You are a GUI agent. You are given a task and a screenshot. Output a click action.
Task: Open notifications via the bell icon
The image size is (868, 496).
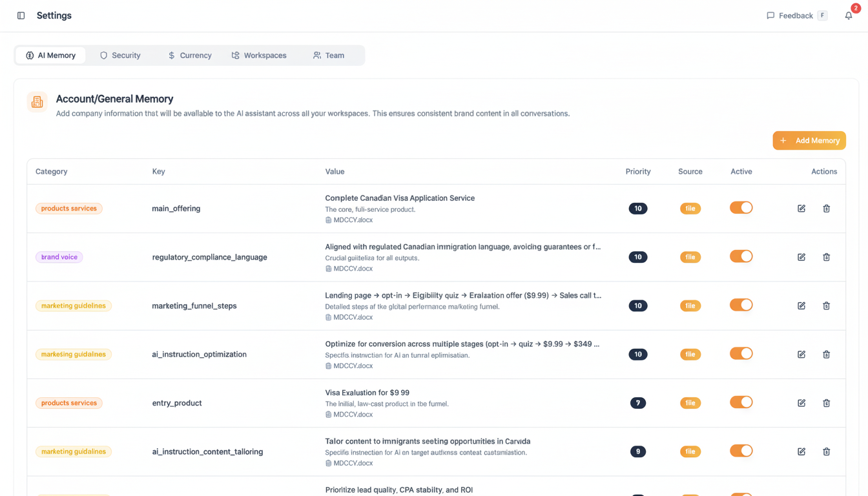(848, 15)
